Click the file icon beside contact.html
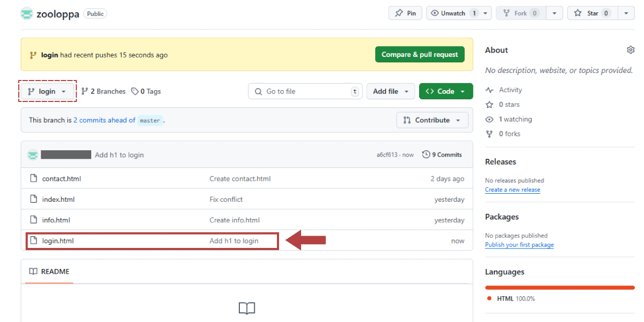Image resolution: width=644 pixels, height=322 pixels. pos(33,179)
